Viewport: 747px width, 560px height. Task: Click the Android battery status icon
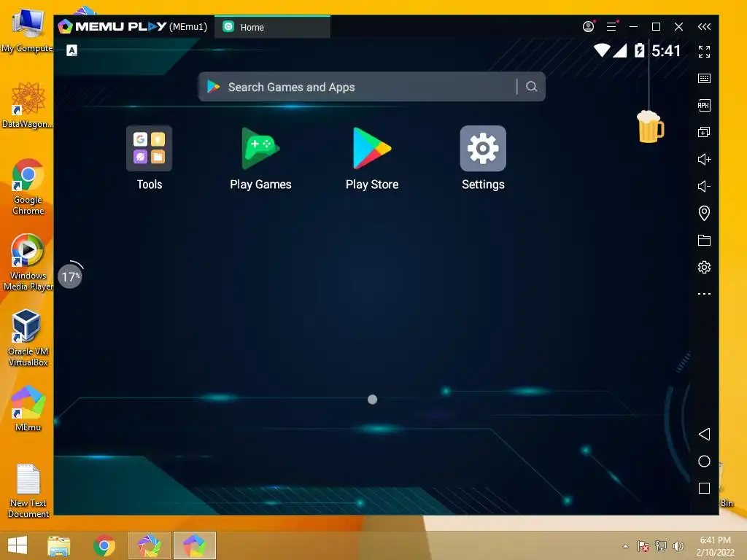point(639,50)
